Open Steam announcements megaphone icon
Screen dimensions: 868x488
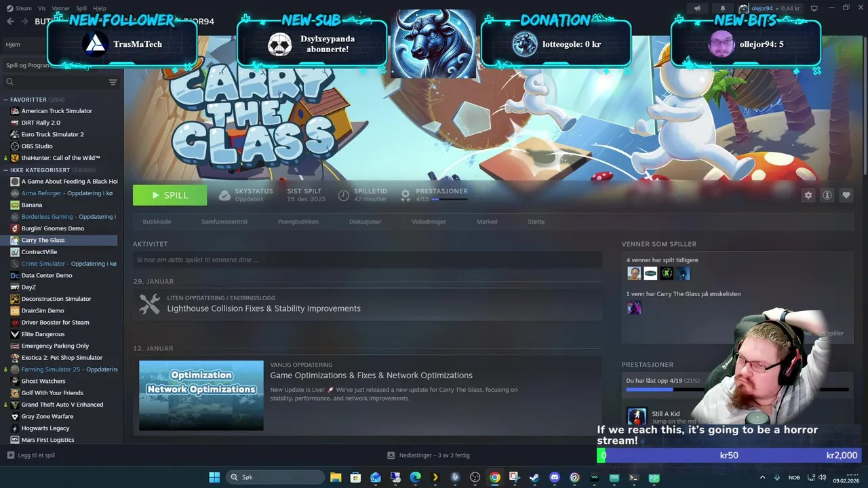point(697,8)
